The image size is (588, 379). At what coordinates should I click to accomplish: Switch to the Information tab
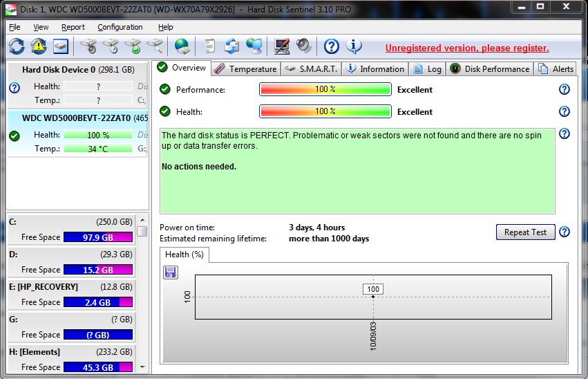point(374,69)
